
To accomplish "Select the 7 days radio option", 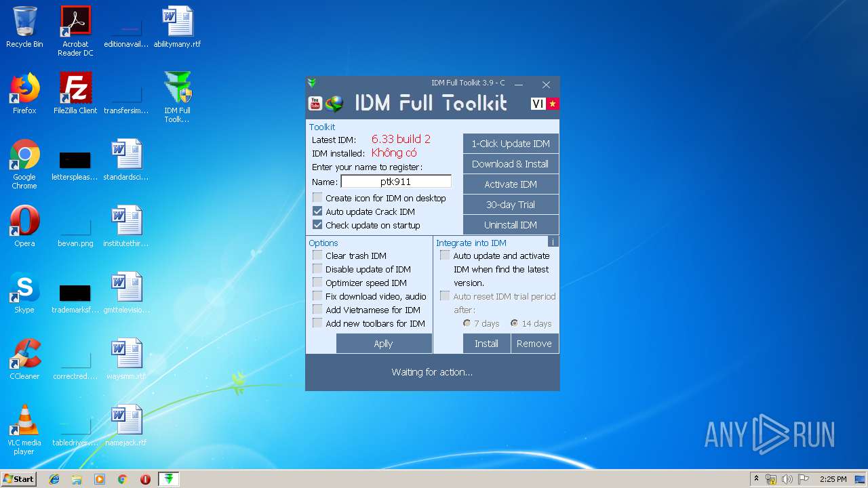I will [x=467, y=323].
